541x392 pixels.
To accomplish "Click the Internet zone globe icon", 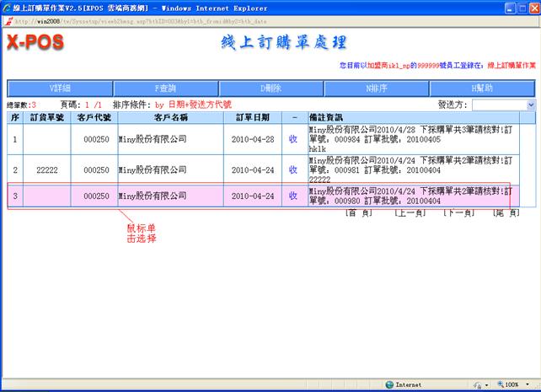I will pyautogui.click(x=388, y=384).
